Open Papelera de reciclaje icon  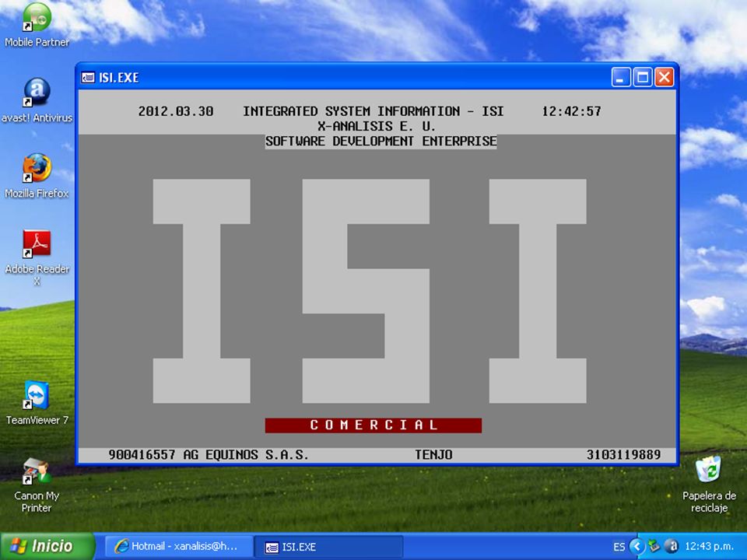click(x=709, y=485)
